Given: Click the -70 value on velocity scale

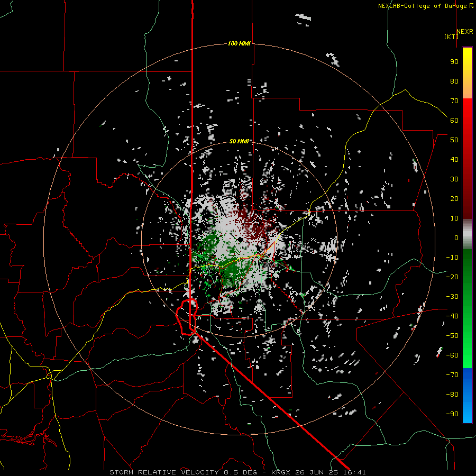Looking at the screenshot, I should (x=452, y=375).
